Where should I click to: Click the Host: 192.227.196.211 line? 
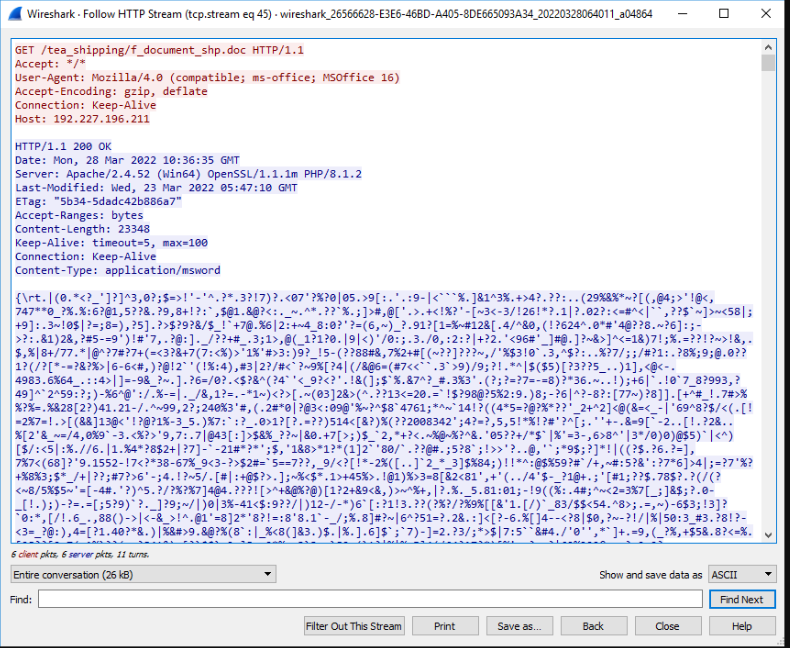point(82,119)
